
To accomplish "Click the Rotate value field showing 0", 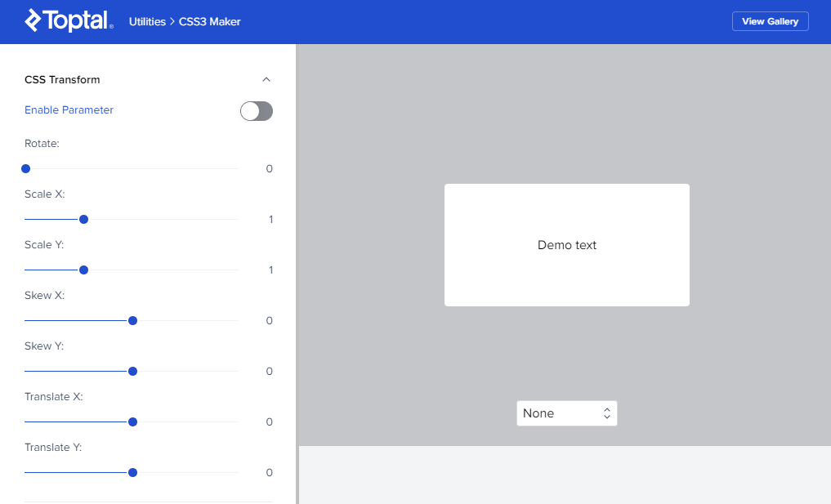I will point(269,169).
